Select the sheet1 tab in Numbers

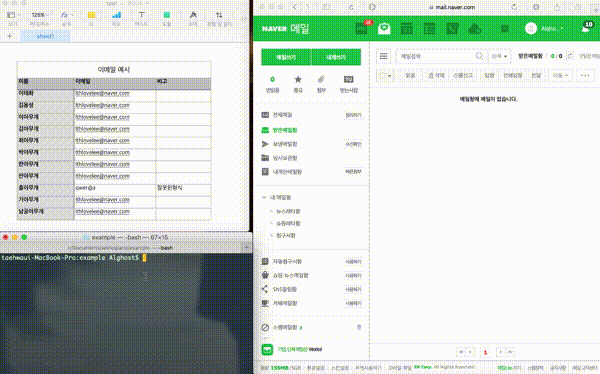45,36
